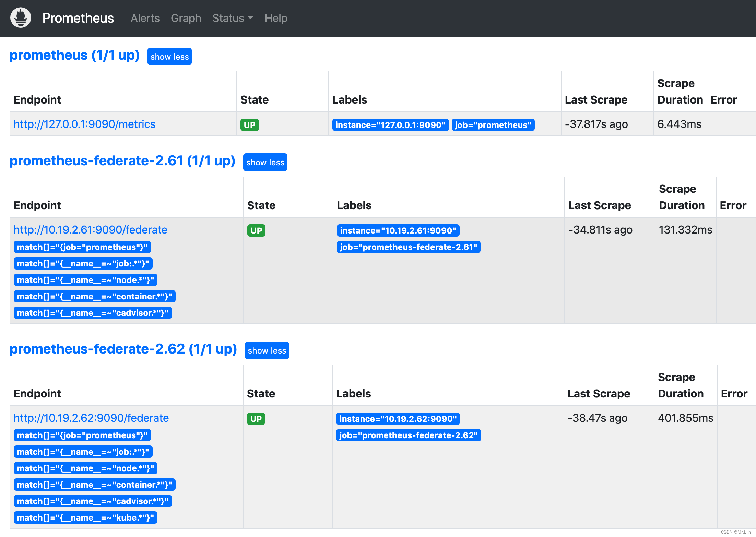Click the prometheus-federate-2.61 (1/1 up) heading
Viewport: 756px width, 537px height.
(x=122, y=161)
